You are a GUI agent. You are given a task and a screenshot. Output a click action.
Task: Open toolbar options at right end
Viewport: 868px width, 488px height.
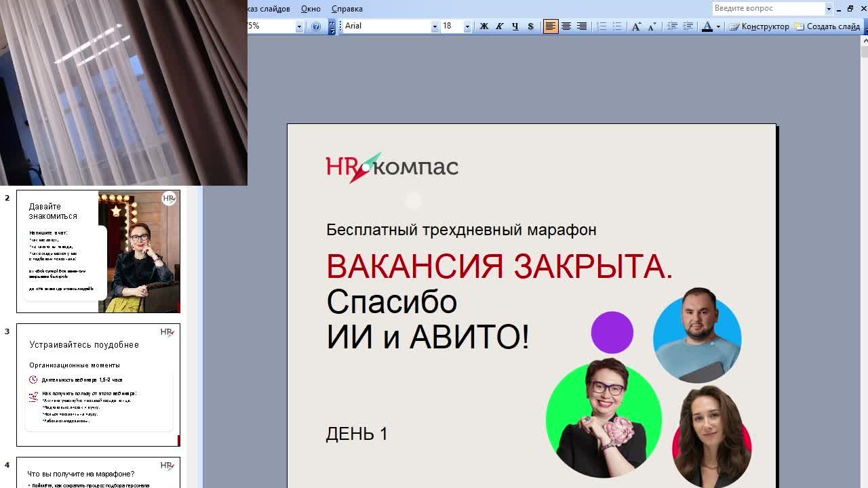tap(865, 26)
